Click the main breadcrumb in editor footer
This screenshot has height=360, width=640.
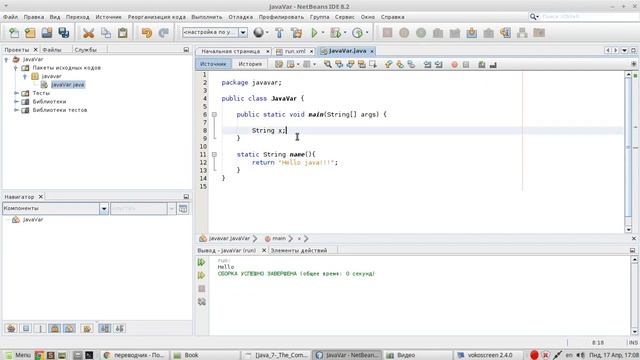[x=279, y=238]
